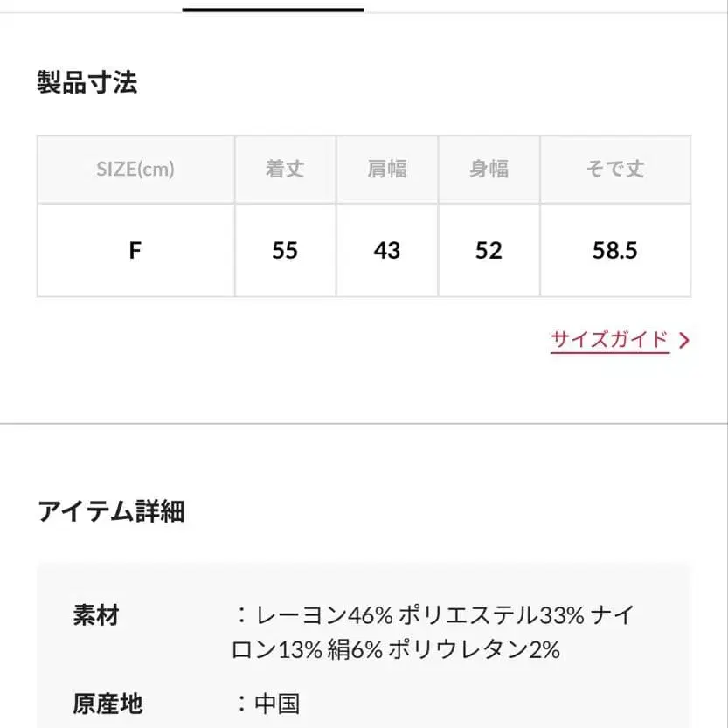Click the size F cell
728x728 pixels.
[135, 250]
